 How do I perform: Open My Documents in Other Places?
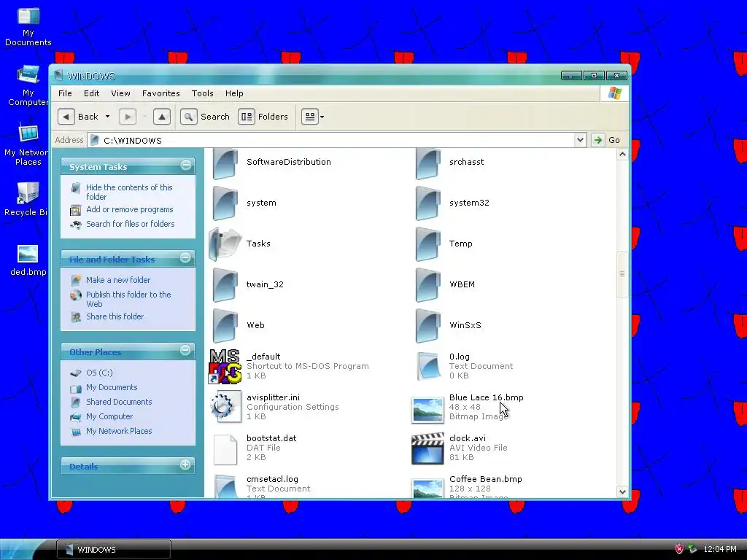(112, 388)
